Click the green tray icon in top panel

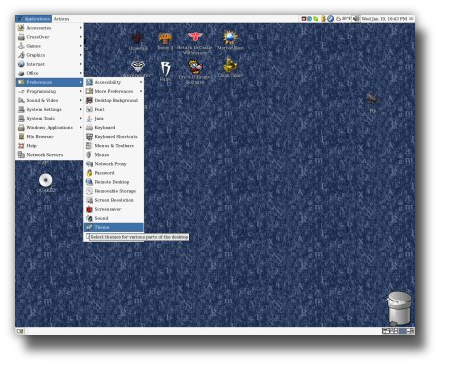(x=315, y=19)
